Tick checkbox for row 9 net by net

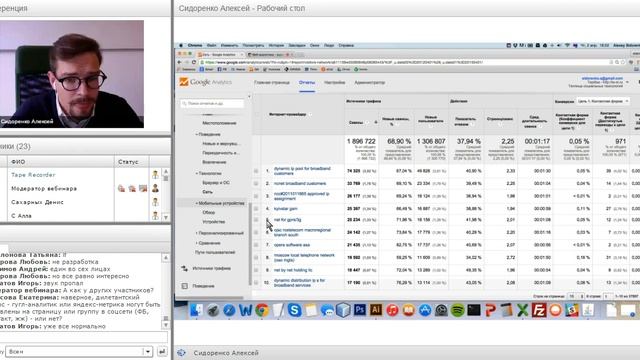256,270
